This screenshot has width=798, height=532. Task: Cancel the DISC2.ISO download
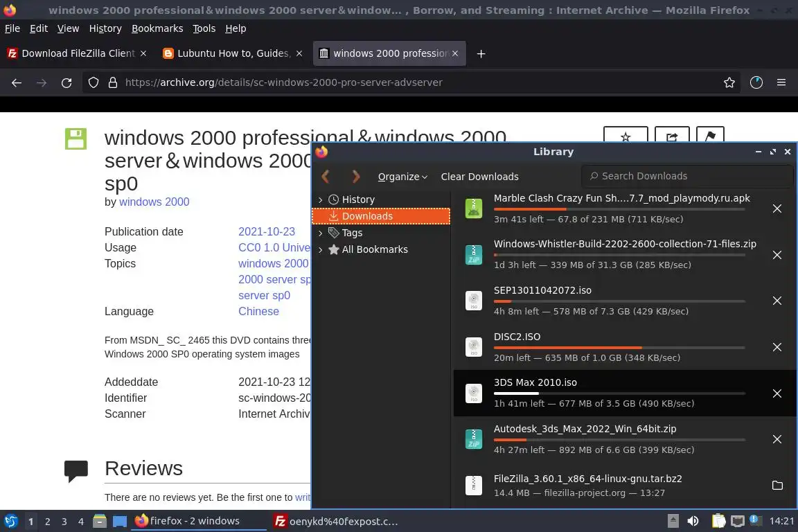777,347
